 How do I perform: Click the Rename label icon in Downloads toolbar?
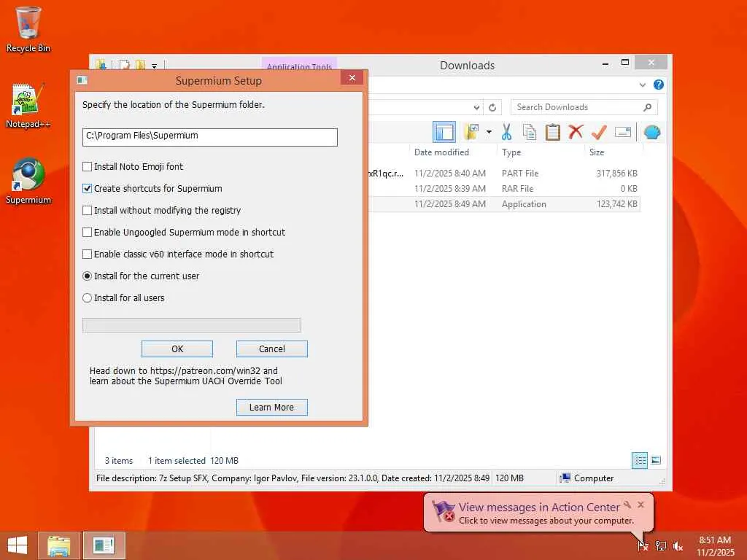click(x=623, y=132)
